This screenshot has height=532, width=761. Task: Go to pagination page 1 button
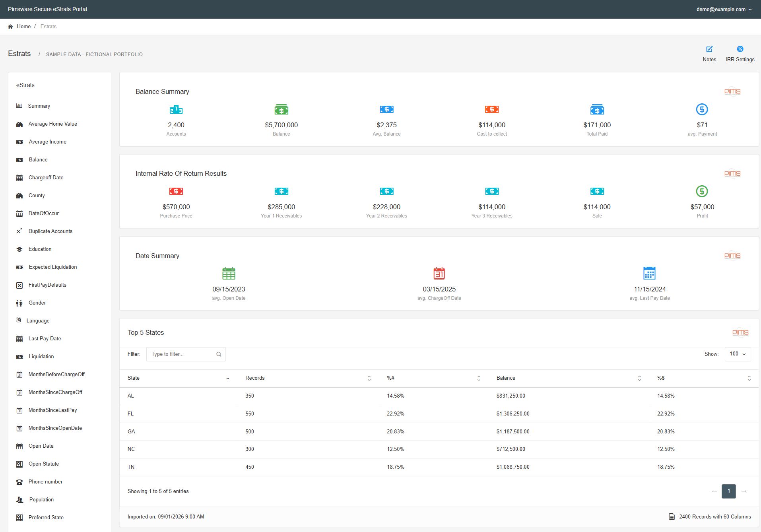pyautogui.click(x=729, y=491)
